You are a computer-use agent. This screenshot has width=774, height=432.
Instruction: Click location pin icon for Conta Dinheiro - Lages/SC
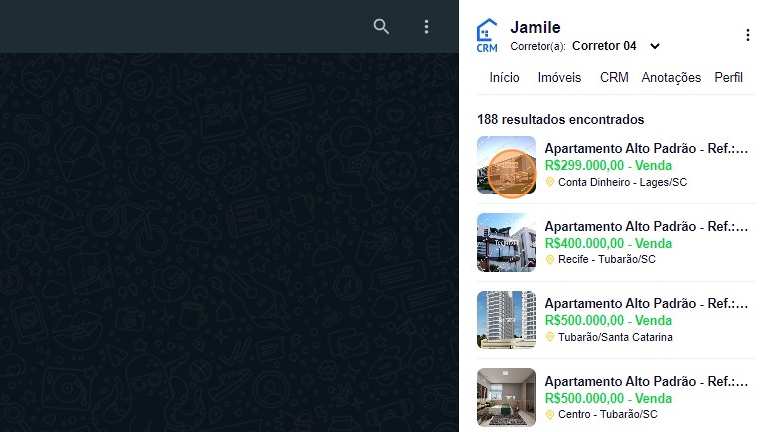(550, 182)
